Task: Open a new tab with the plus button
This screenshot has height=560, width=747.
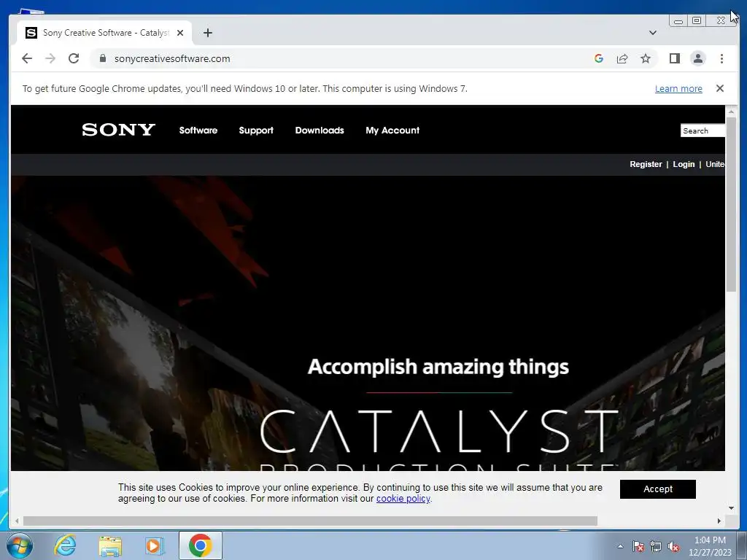Action: click(208, 33)
